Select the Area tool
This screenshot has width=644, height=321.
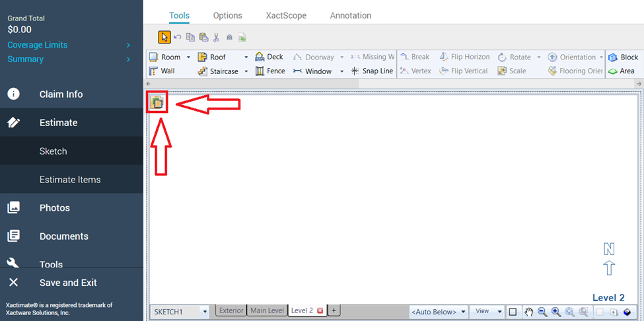pos(622,71)
